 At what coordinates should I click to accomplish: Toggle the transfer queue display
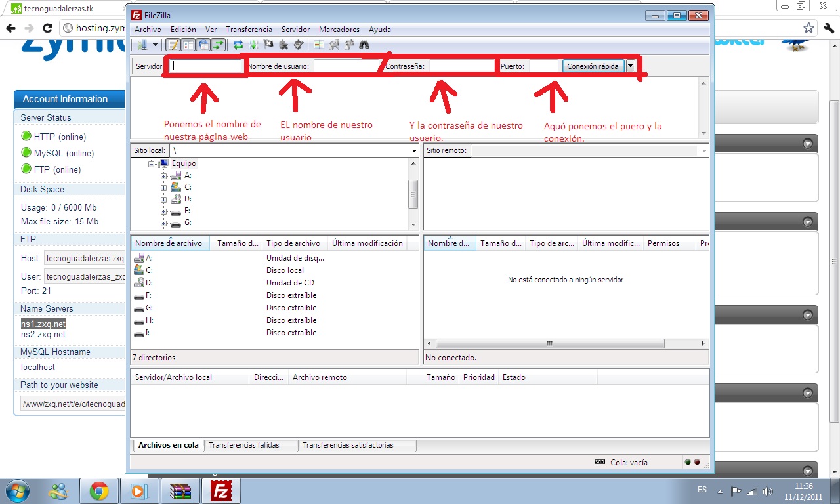pos(219,45)
